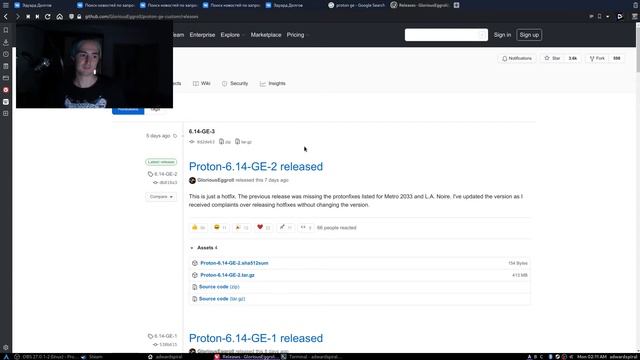
Task: Open the Insights repository tab
Action: [273, 83]
